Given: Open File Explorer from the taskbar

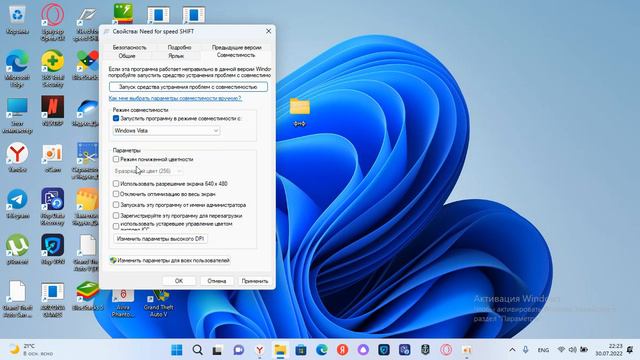Looking at the screenshot, I should (280, 350).
